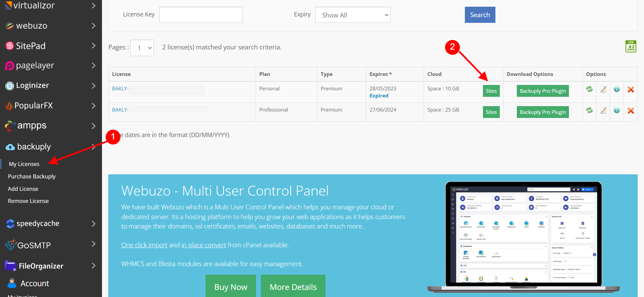The height and width of the screenshot is (297, 644).
Task: Open the backuply sidebar menu label
Action: click(34, 146)
